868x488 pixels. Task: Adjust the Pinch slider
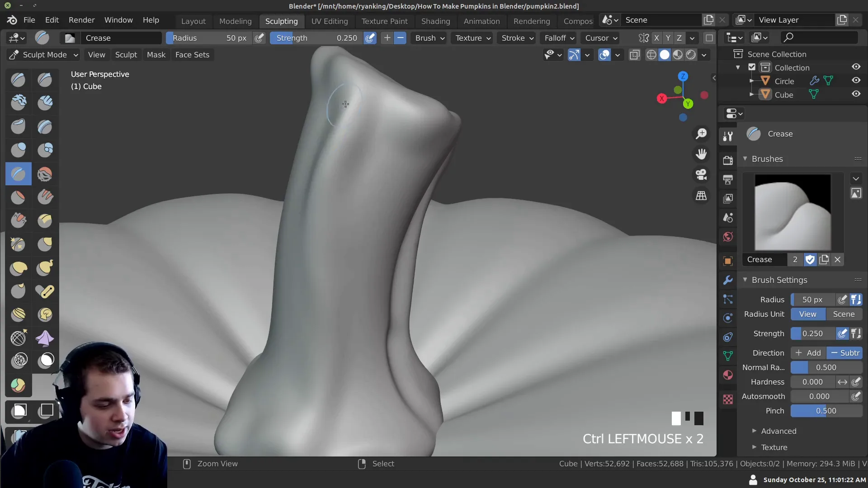coord(826,411)
